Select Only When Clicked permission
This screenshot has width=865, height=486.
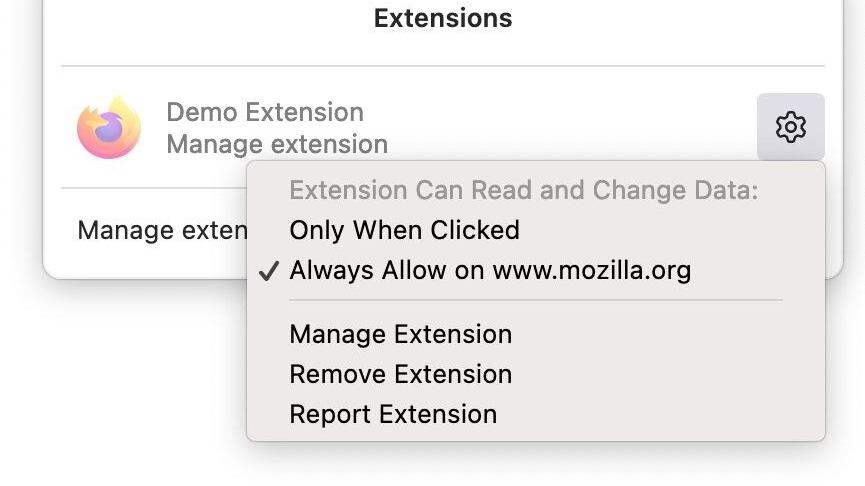[x=404, y=231]
